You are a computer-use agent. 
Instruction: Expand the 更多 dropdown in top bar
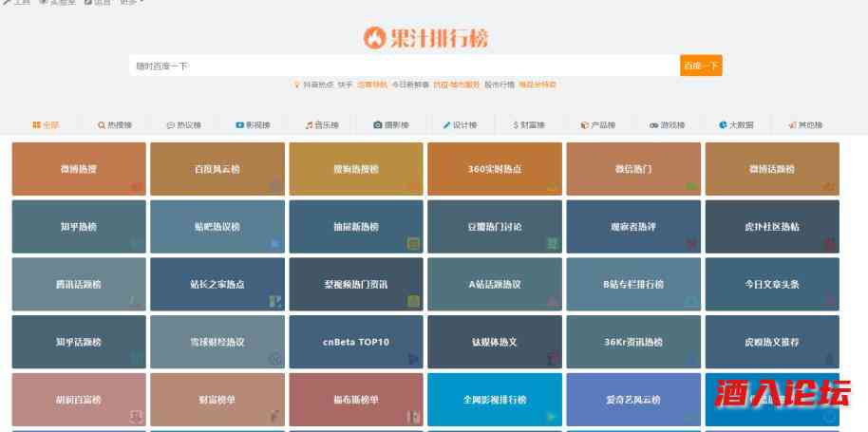[x=132, y=3]
